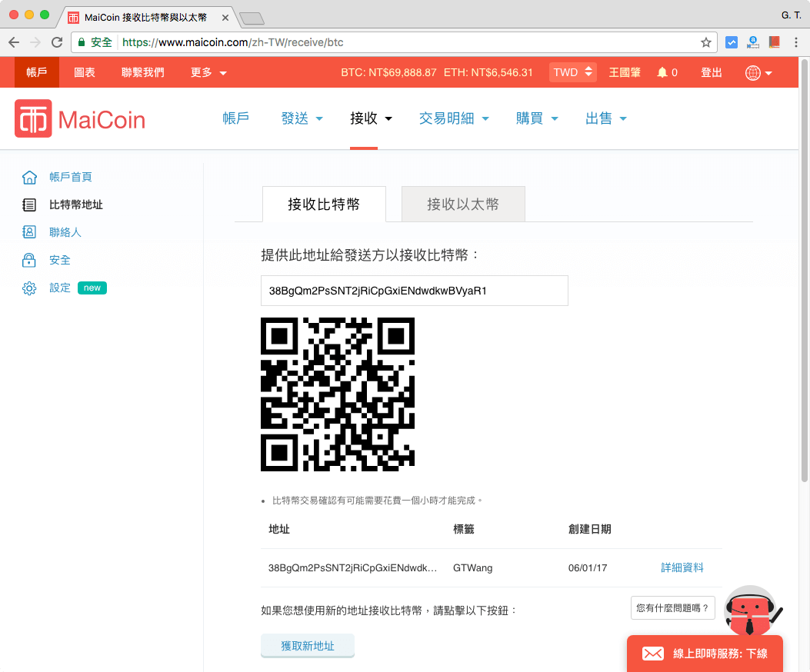
Task: Open the 接收 dropdown in navigation
Action: point(370,119)
